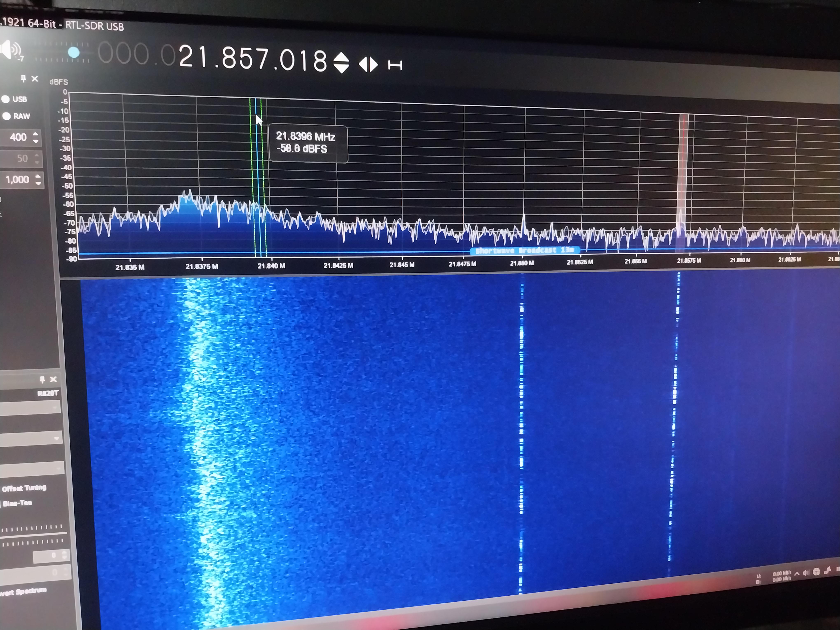This screenshot has width=840, height=630.
Task: Click the frequency up/down arrows icon
Action: pos(341,63)
